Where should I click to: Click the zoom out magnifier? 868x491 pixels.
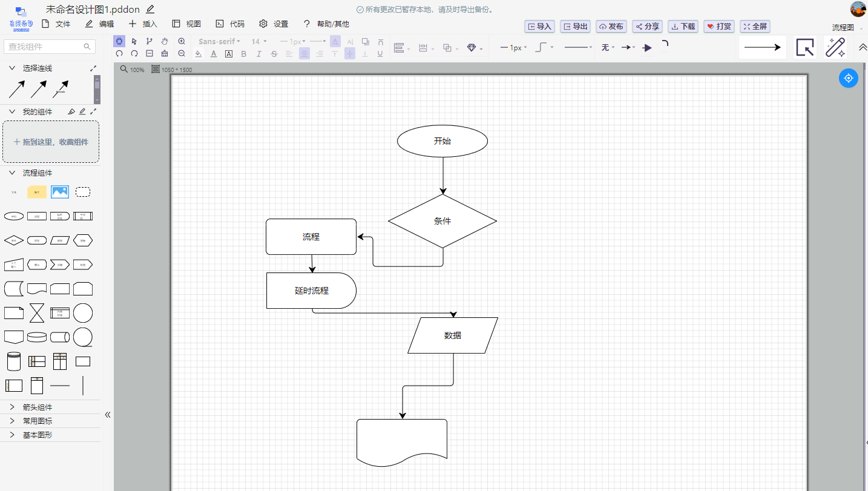[x=182, y=53]
